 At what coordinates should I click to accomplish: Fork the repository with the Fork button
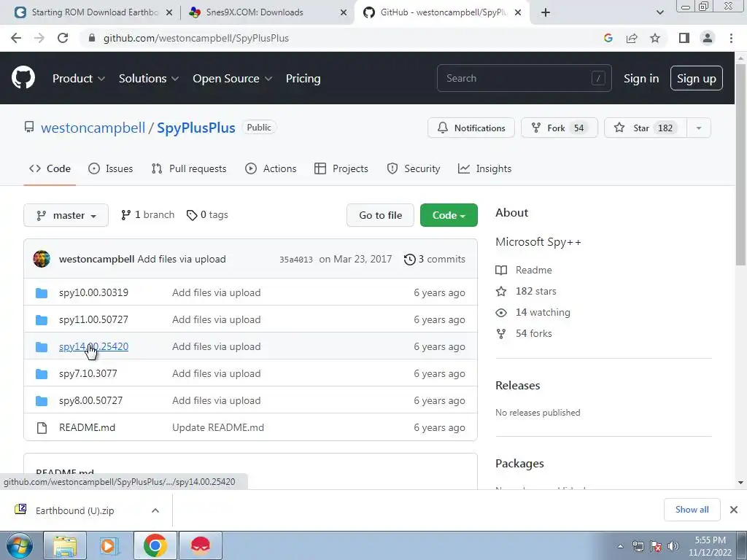tap(560, 128)
